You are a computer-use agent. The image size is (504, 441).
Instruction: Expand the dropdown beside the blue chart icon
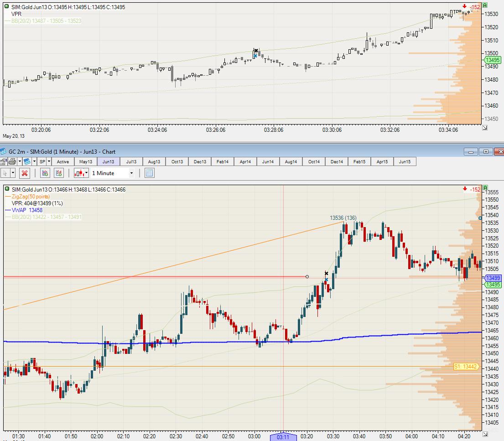coord(34,161)
